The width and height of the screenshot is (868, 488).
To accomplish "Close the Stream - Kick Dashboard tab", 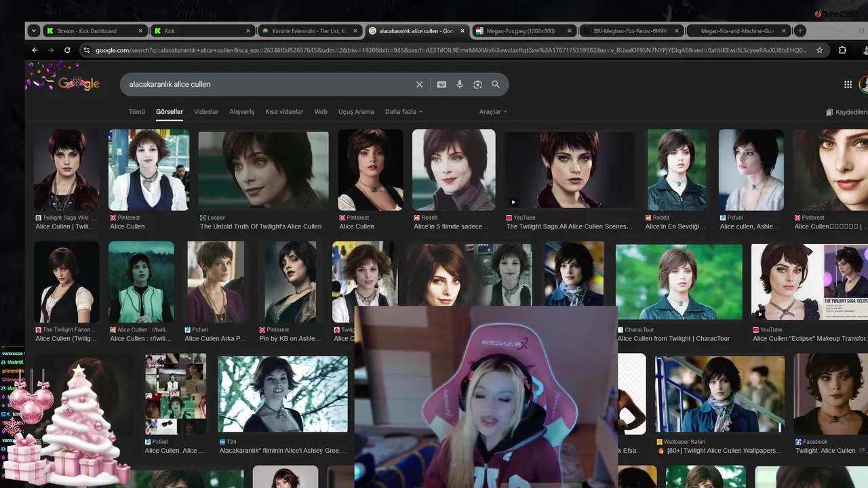I will pos(141,31).
